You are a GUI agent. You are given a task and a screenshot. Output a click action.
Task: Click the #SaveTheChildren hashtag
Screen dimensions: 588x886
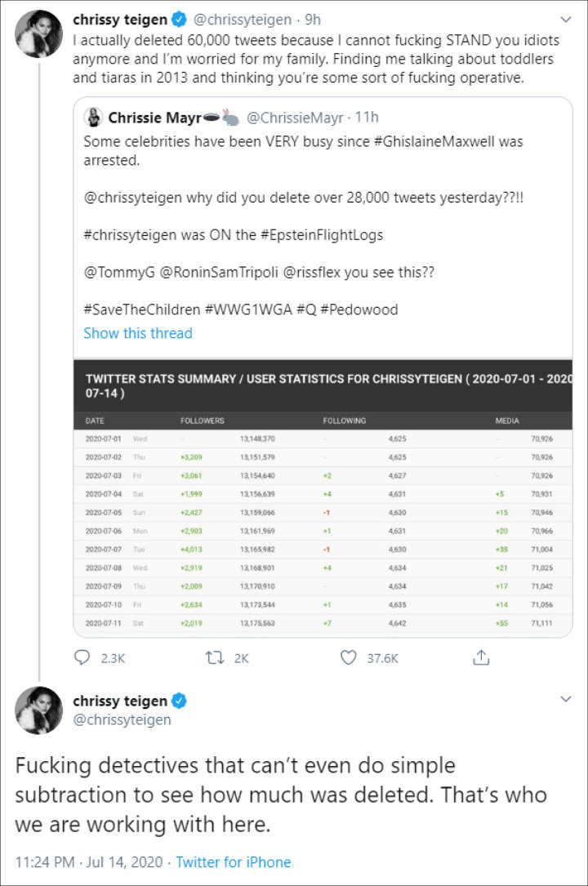click(141, 309)
